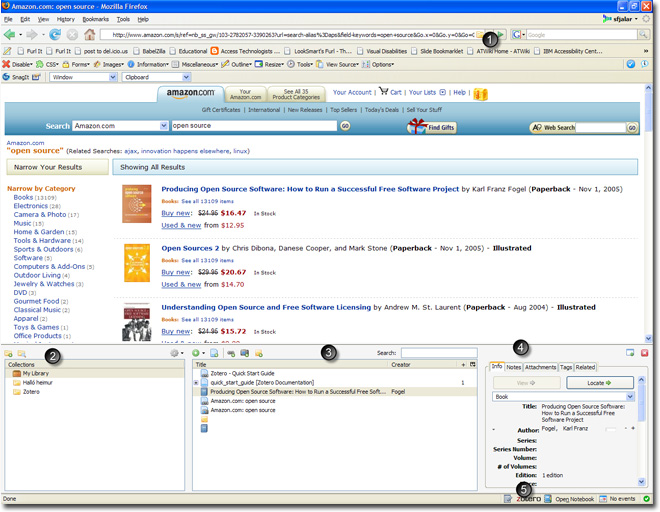The image size is (660, 512).
Task: Open the Images developer toolbar menu
Action: click(108, 64)
